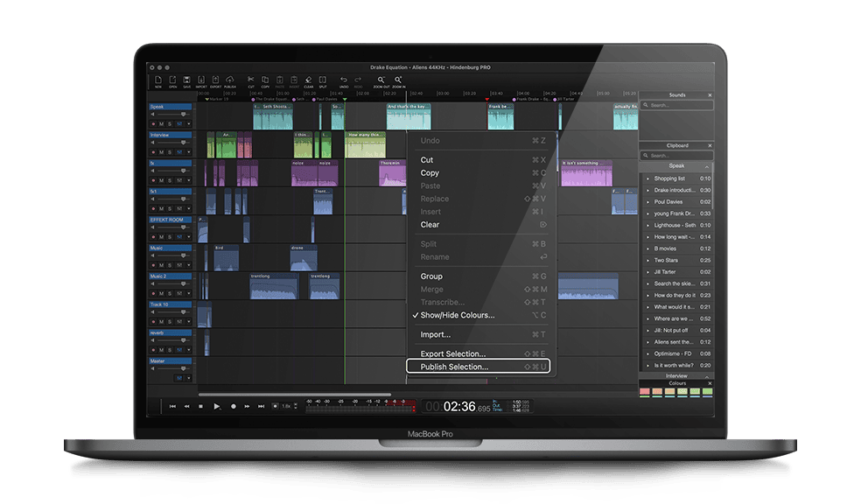This screenshot has width=861, height=504.
Task: Click the fast-forward transport button
Action: [247, 406]
